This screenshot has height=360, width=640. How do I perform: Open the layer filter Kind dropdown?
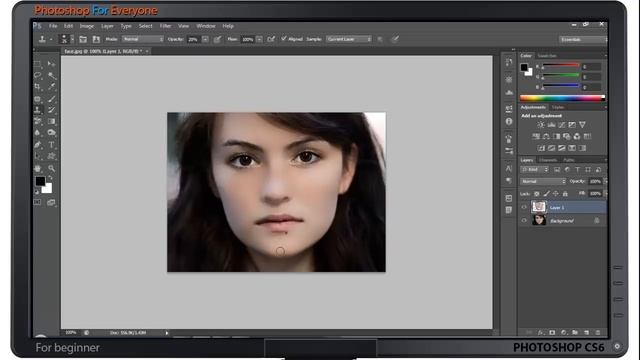click(x=534, y=169)
